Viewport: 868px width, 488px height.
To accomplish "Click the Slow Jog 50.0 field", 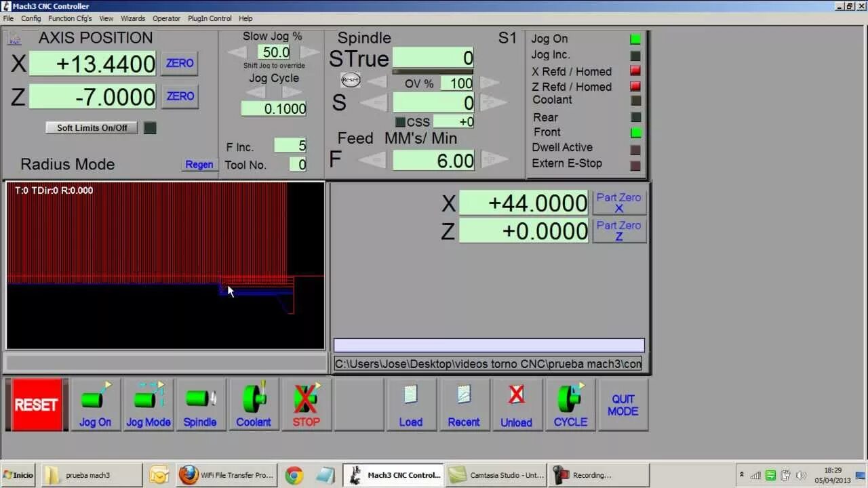I will pos(274,52).
